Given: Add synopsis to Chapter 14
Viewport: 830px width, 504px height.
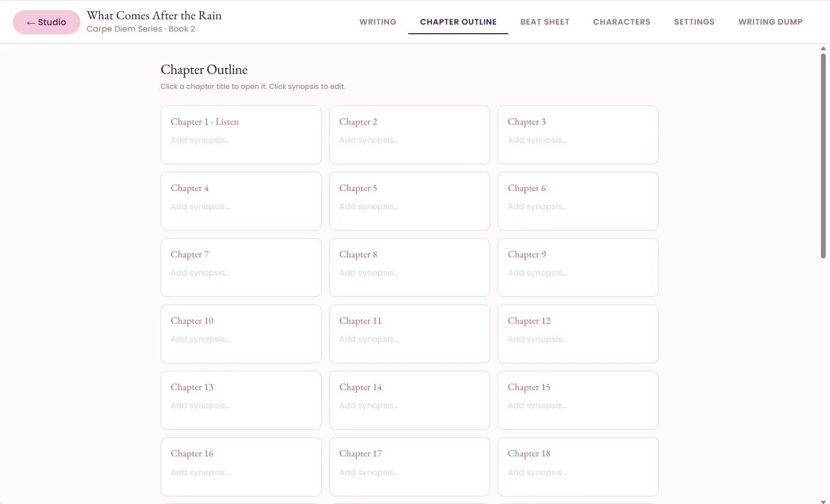Looking at the screenshot, I should (409, 406).
